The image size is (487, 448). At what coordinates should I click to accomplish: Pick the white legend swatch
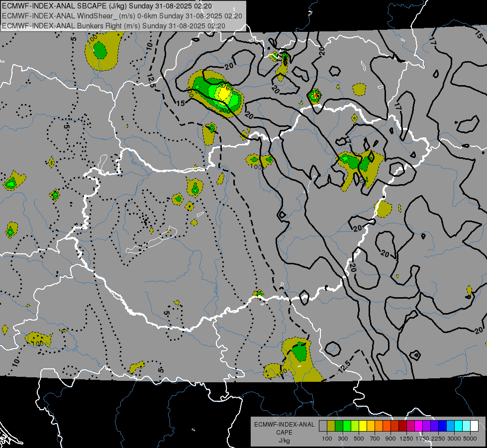pos(475,426)
